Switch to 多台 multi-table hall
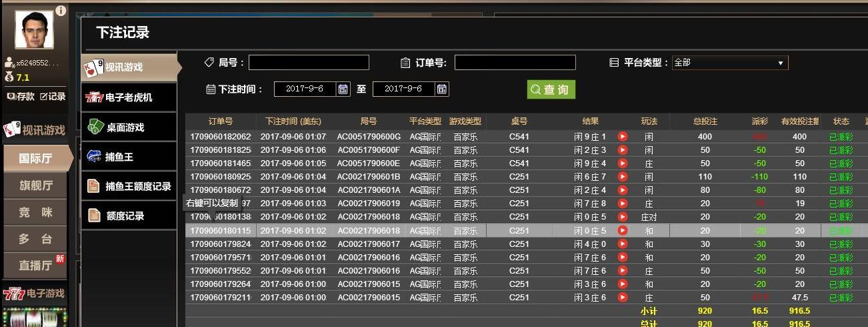The height and width of the screenshot is (327, 868). (35, 239)
